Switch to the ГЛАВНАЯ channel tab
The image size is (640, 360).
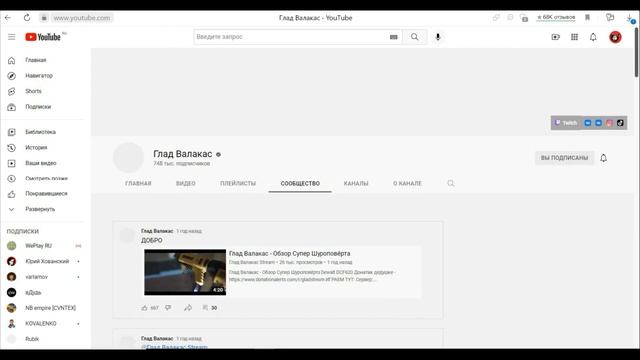point(138,183)
